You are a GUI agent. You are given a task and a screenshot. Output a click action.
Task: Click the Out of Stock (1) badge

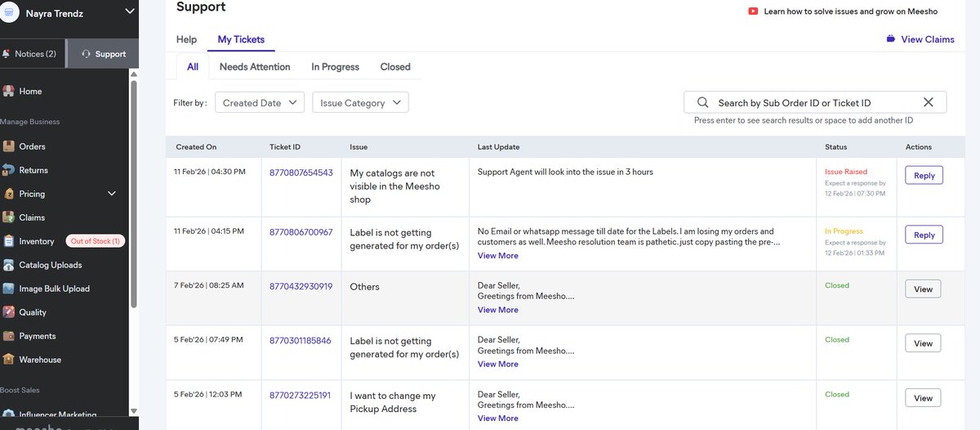(96, 241)
